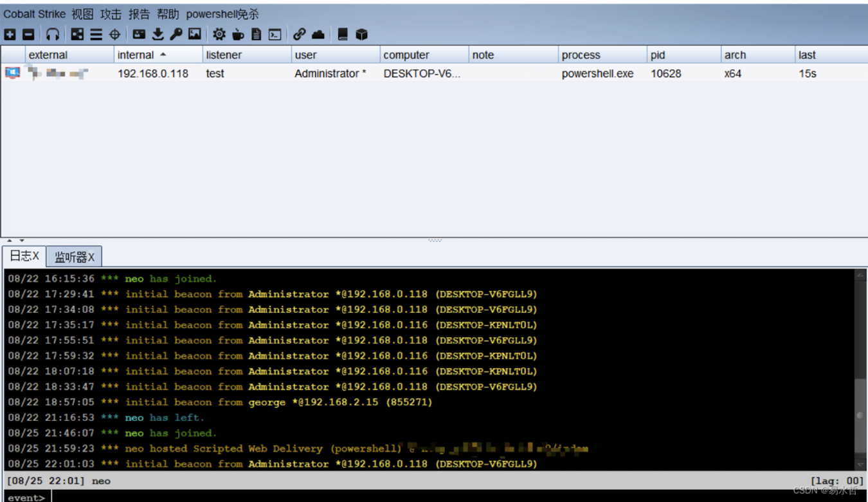Image resolution: width=868 pixels, height=502 pixels.
Task: Open the powershell免杀 menu
Action: pos(222,14)
